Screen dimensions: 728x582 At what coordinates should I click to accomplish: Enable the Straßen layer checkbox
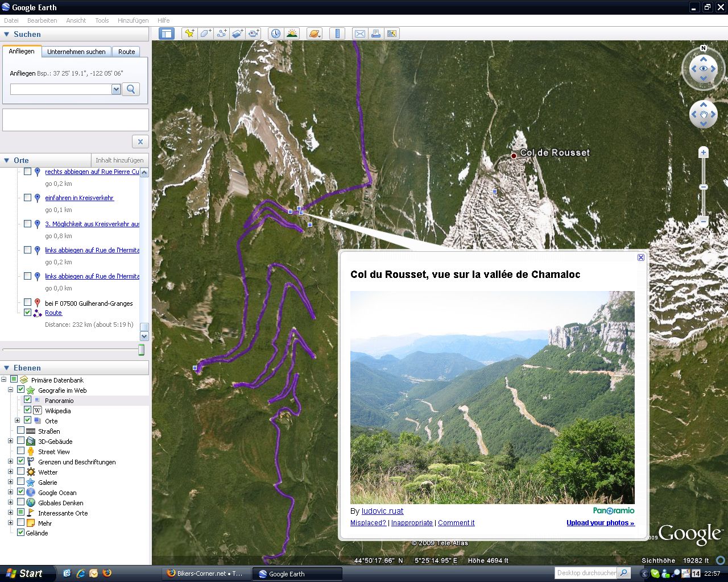(x=21, y=431)
